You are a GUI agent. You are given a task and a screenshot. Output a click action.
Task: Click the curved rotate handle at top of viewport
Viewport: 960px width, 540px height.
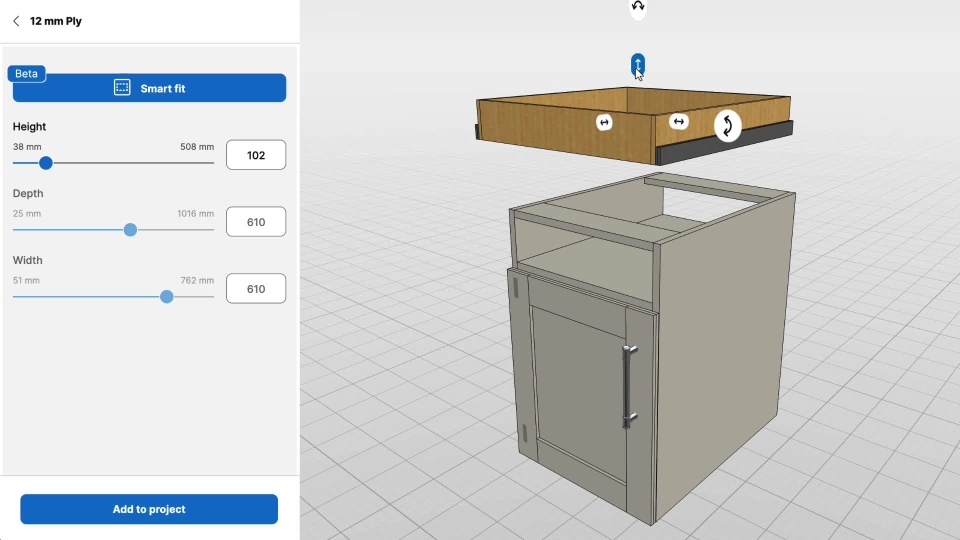[638, 8]
